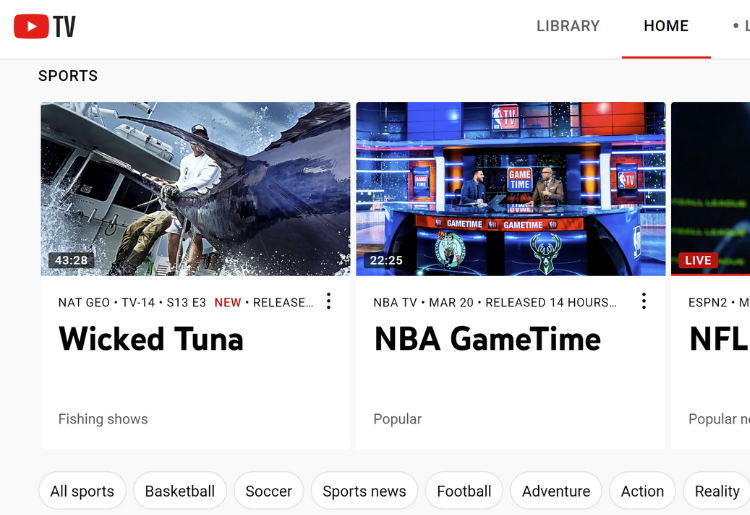Play the NBA GameTime thumbnail
Viewport: 750px width, 515px height.
tap(511, 189)
